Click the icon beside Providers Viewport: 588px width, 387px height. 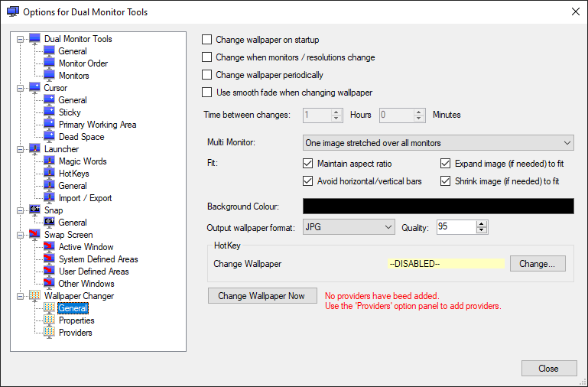(49, 333)
